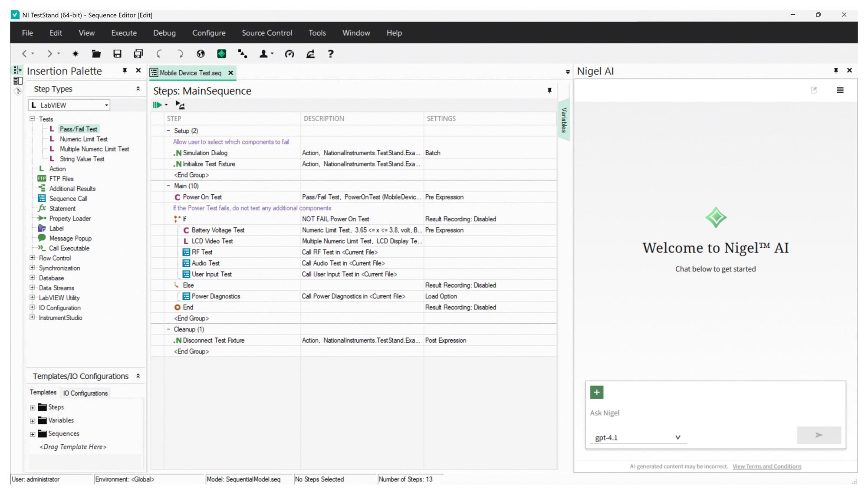Open View Terms and Conditions link

(x=767, y=466)
